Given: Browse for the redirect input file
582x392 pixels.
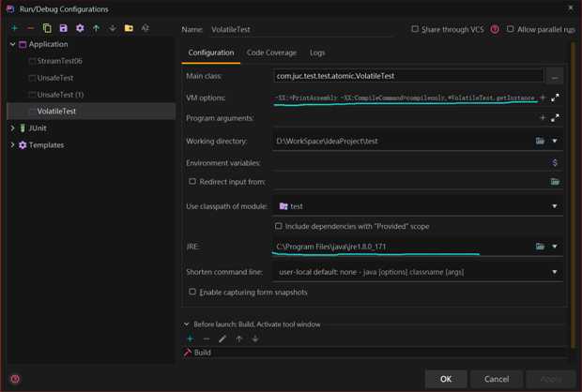Looking at the screenshot, I should click(555, 182).
